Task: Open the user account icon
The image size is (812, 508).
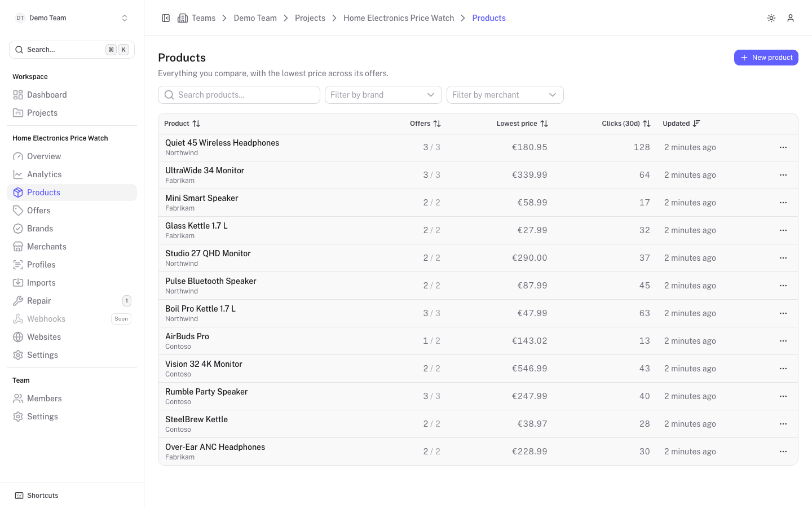Action: (791, 18)
